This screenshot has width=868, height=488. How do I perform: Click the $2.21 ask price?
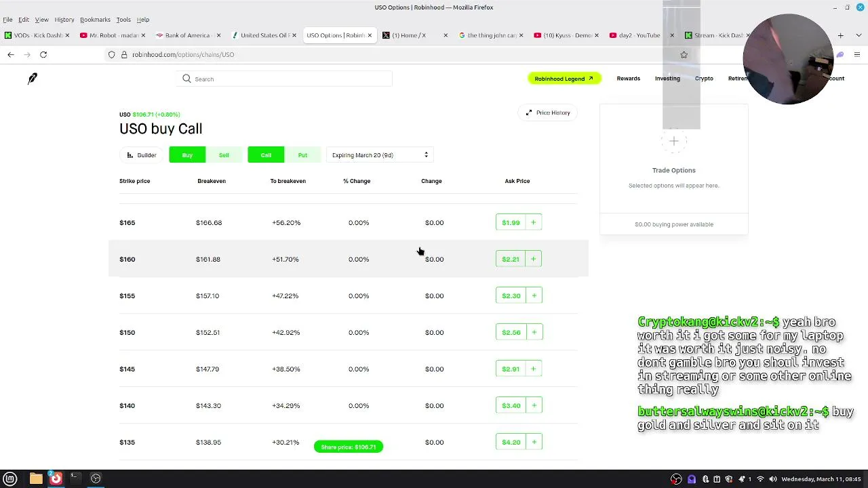(511, 259)
